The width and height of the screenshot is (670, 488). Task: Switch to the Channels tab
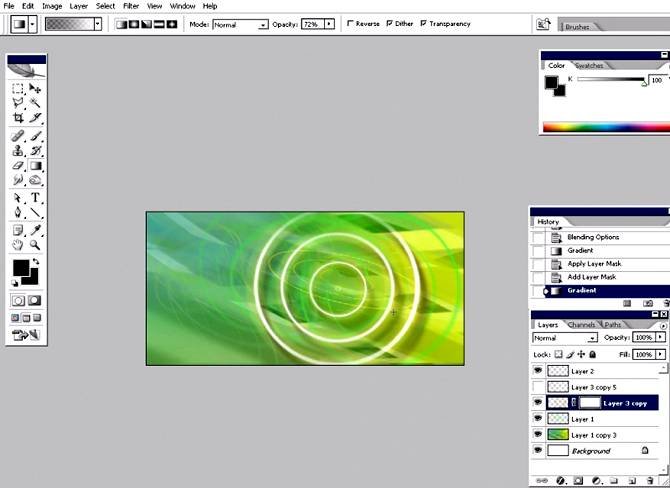click(581, 325)
